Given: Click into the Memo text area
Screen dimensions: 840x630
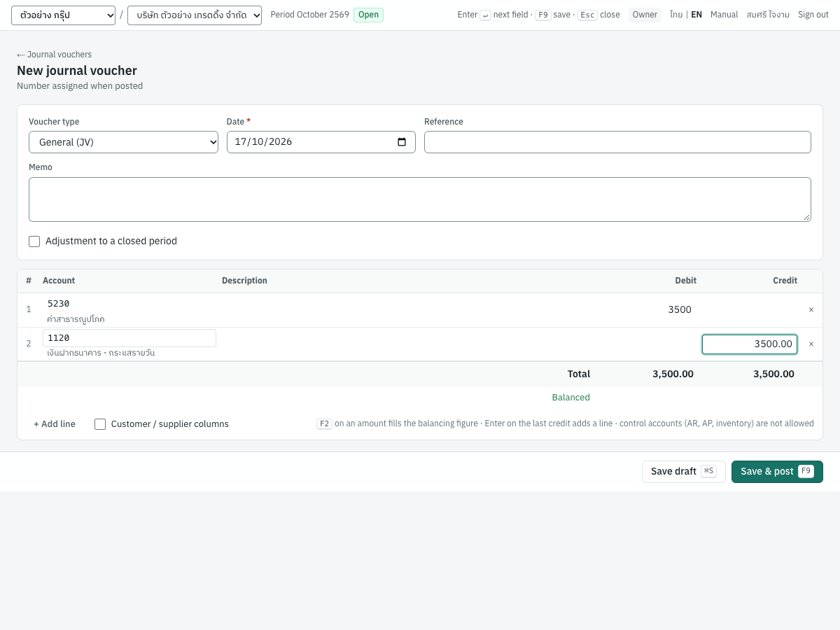Looking at the screenshot, I should [420, 199].
